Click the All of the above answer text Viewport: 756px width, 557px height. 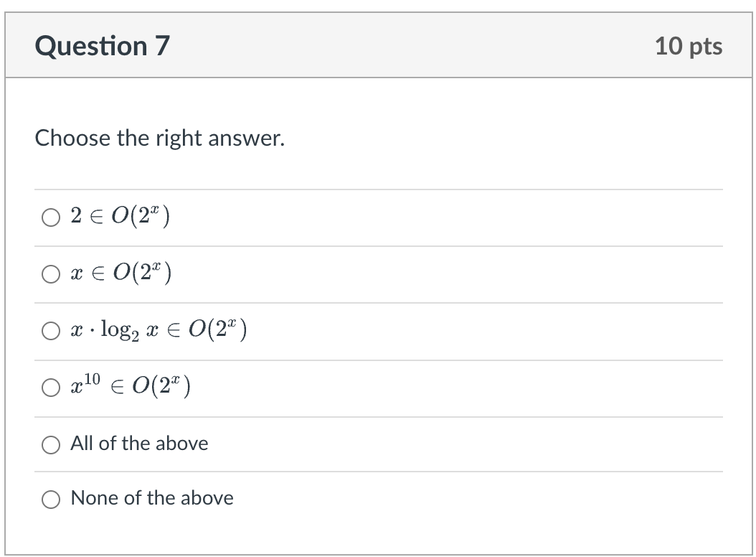pyautogui.click(x=138, y=444)
